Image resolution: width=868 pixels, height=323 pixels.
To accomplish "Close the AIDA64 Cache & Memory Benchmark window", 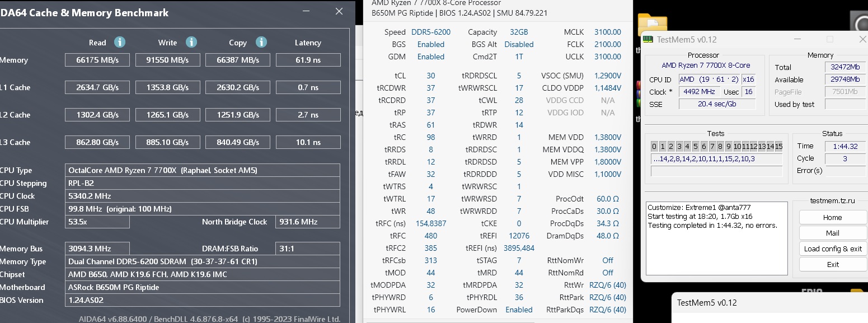I will point(339,11).
